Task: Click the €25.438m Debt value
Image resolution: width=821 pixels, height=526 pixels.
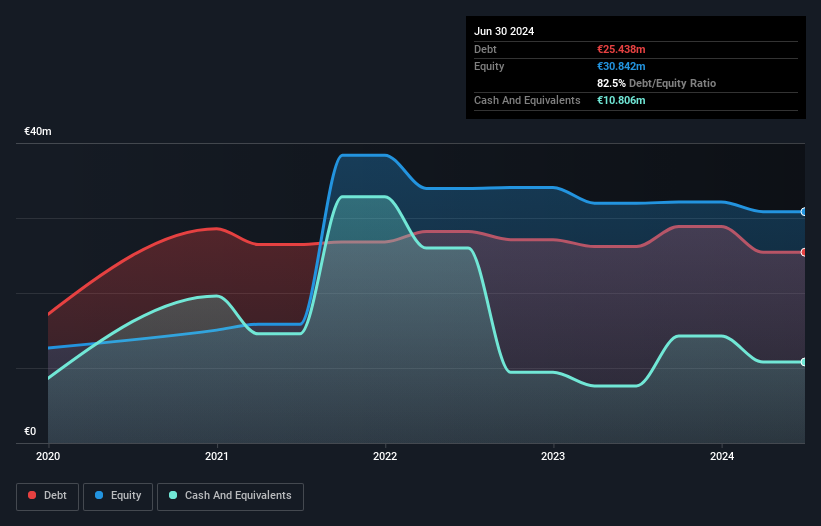Action: point(621,49)
